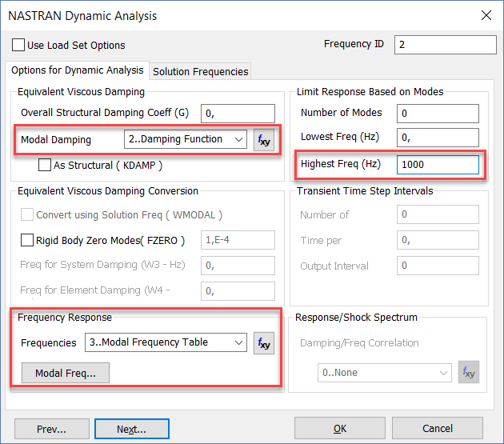Open Modal Damping function dropdown
The height and width of the screenshot is (444, 504).
pos(186,139)
